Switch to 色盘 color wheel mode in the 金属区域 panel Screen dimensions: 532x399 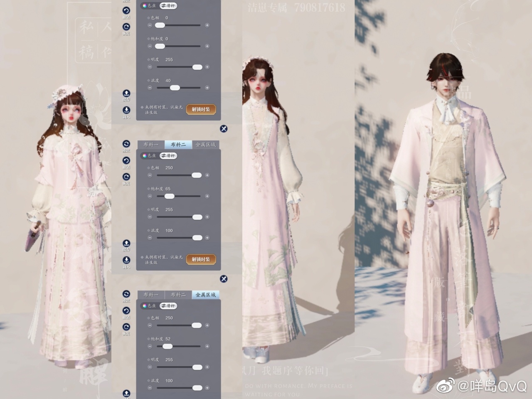[149, 306]
